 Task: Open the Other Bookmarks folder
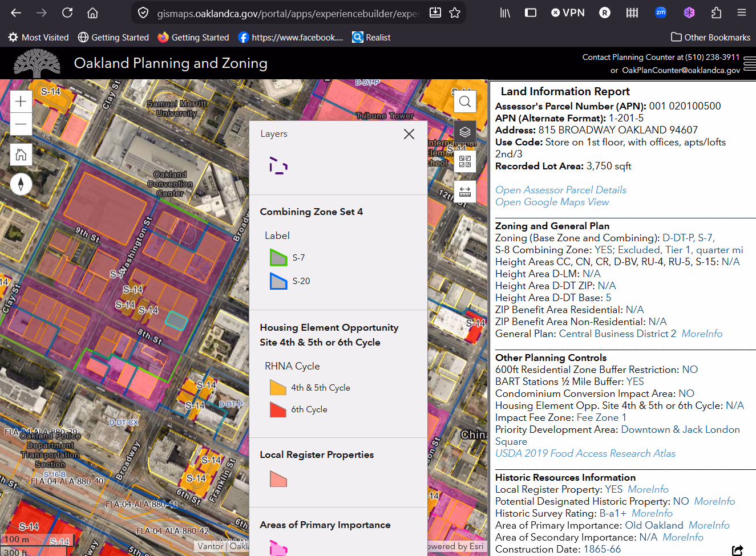click(711, 38)
